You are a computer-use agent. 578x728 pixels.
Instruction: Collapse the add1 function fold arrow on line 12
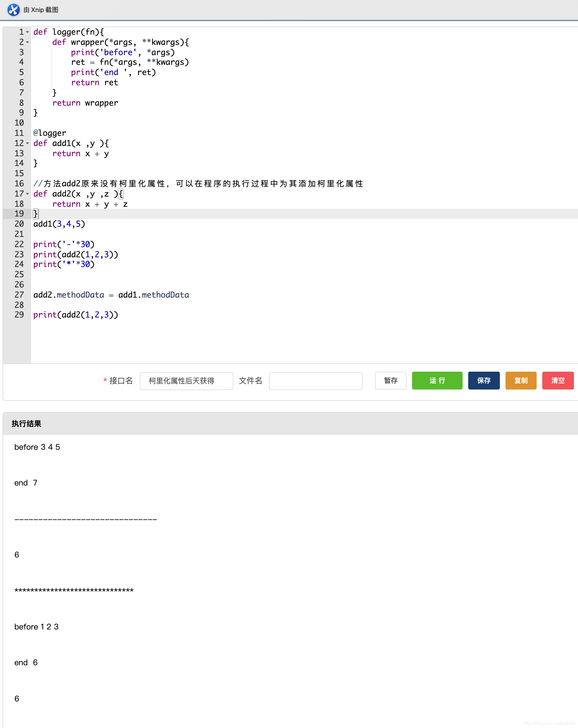click(x=28, y=143)
